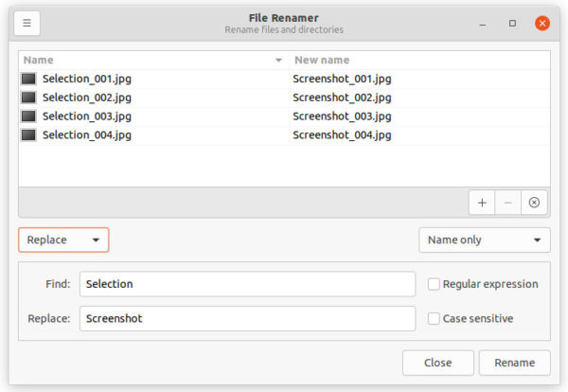Viewport: 568px width, 392px height.
Task: Click the Selection_004.jpg file icon
Action: (28, 135)
